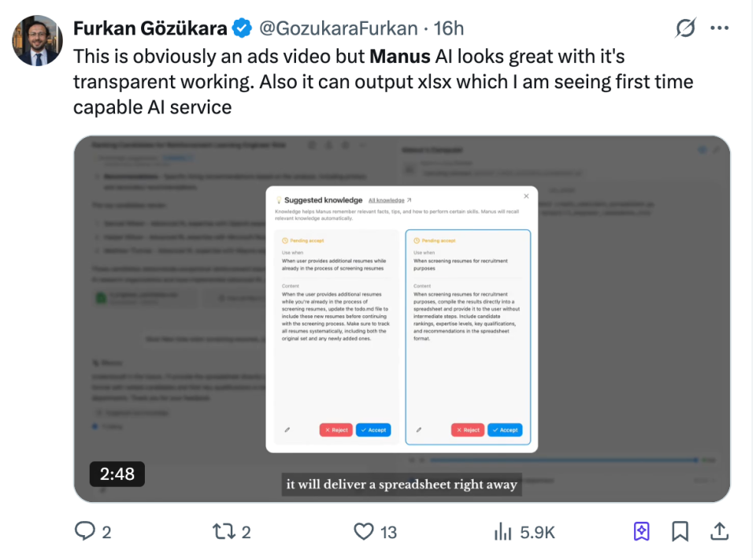Click the purple add-to-folder bookmark icon

click(x=641, y=532)
